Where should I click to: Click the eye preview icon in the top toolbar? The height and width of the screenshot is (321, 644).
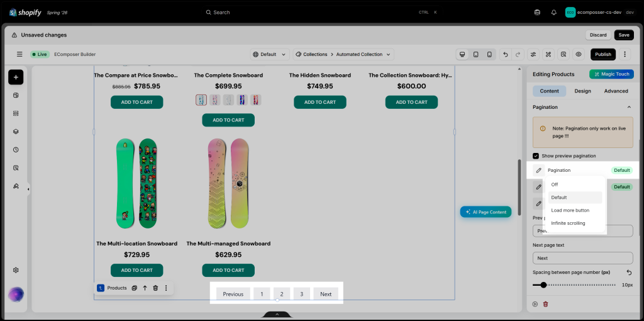click(579, 54)
